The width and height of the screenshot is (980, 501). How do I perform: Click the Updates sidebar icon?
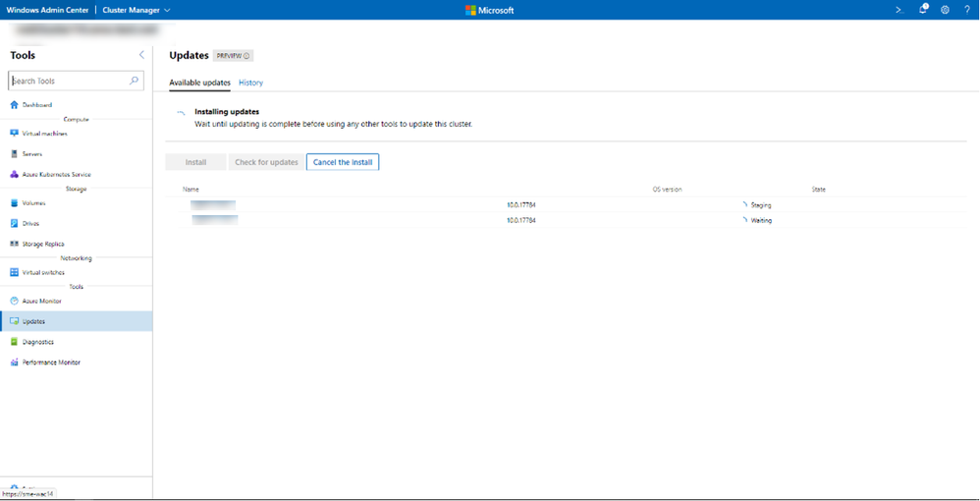pos(15,321)
